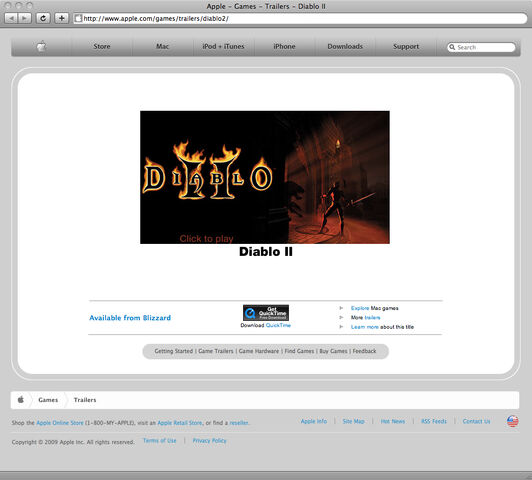Viewport: 532px width, 480px height.
Task: Open the Apple Online Store link
Action: tap(60, 423)
